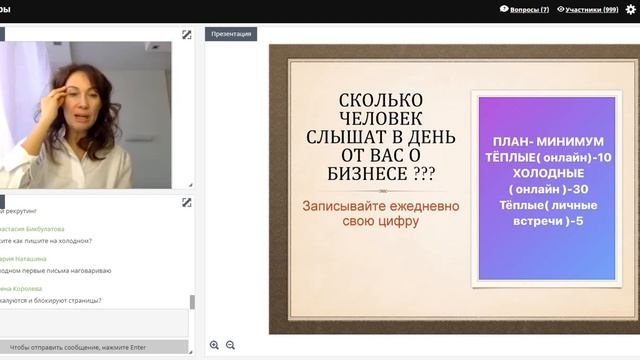
Task: Open webinar settings gear icon
Action: 631,9
